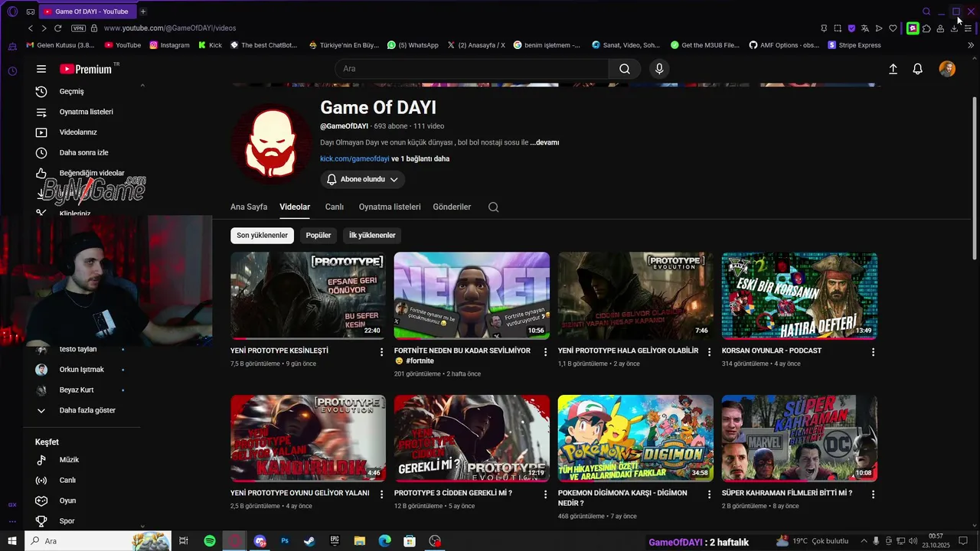The width and height of the screenshot is (980, 551).
Task: Open the account avatar menu
Action: point(947,69)
